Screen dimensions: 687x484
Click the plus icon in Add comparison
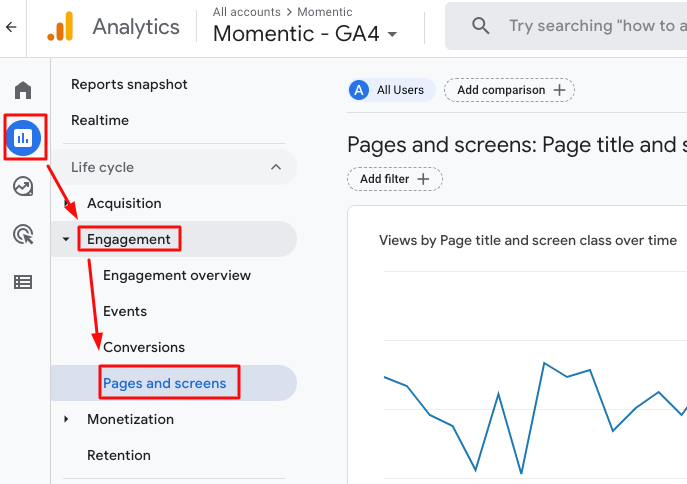pos(559,90)
